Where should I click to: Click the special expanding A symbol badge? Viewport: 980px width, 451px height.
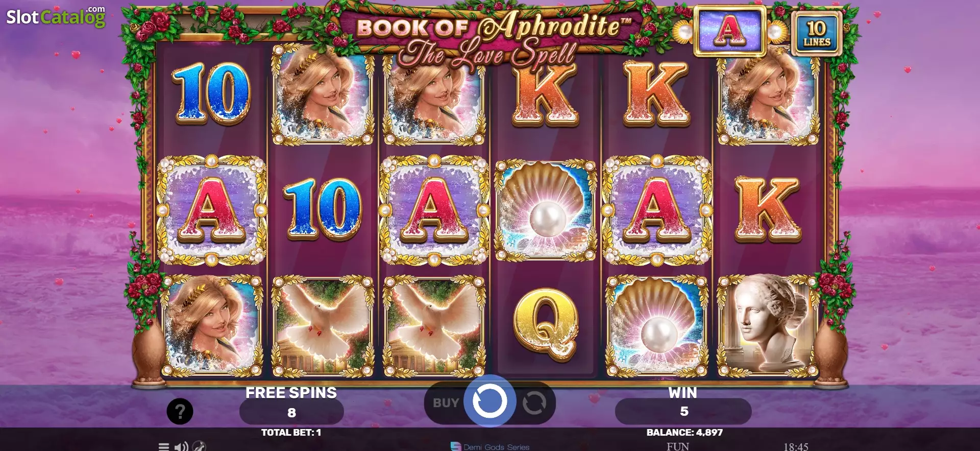(729, 31)
